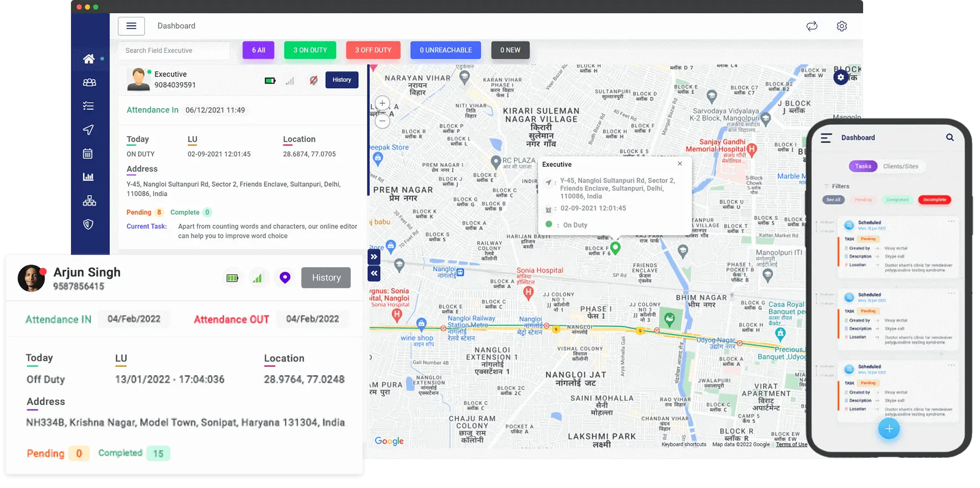Open the Task list icon in sidebar
The height and width of the screenshot is (488, 980).
click(89, 106)
